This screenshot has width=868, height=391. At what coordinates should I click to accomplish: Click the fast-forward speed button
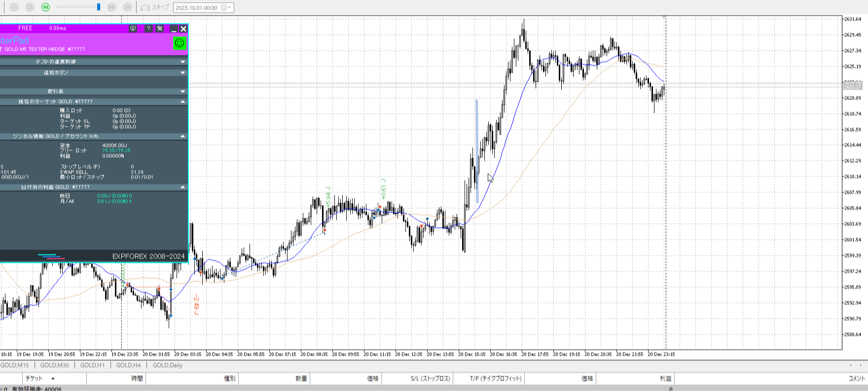[x=111, y=7]
